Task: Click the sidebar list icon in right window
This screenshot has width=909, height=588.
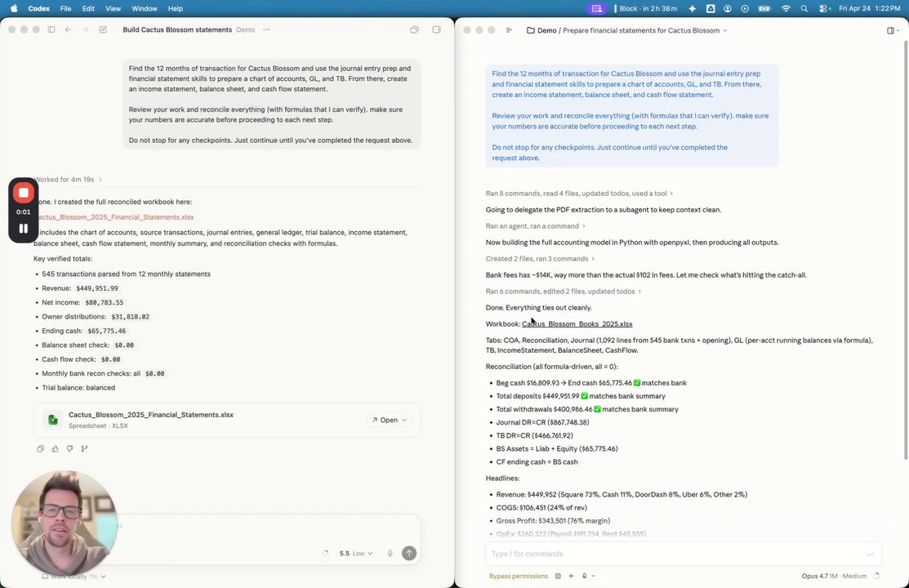Action: coord(509,30)
